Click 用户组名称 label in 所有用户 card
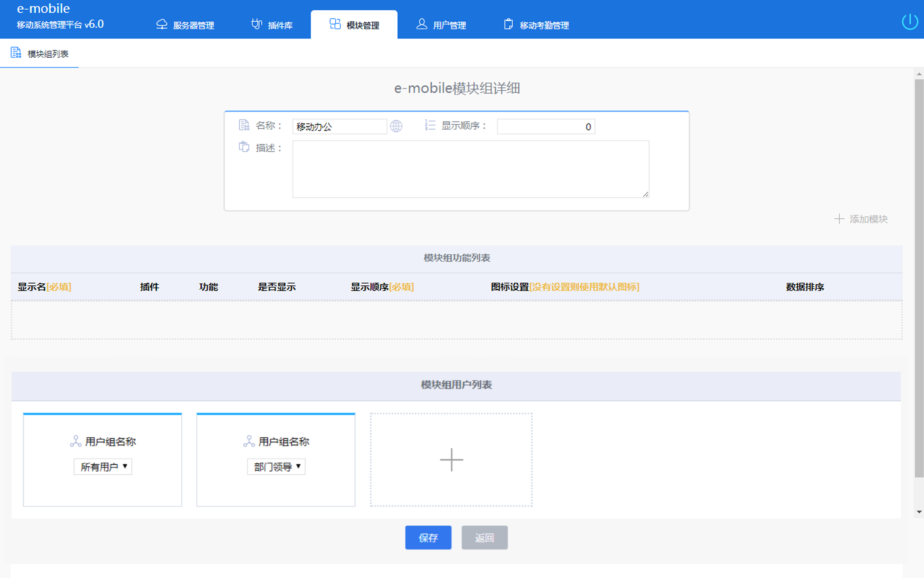924x578 pixels. [111, 442]
